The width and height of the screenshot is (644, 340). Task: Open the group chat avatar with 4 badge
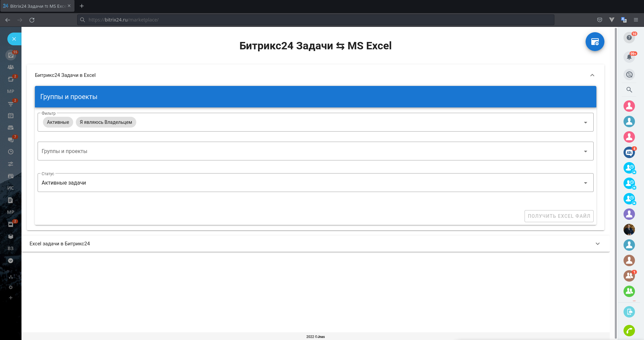click(629, 152)
